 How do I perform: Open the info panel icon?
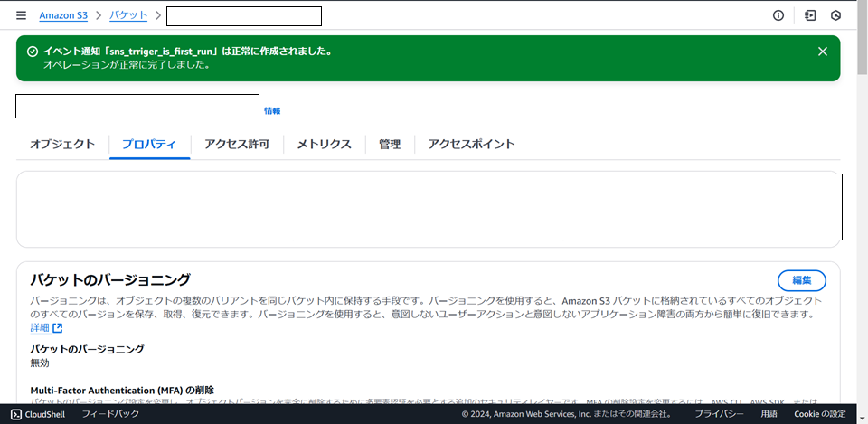[x=778, y=15]
